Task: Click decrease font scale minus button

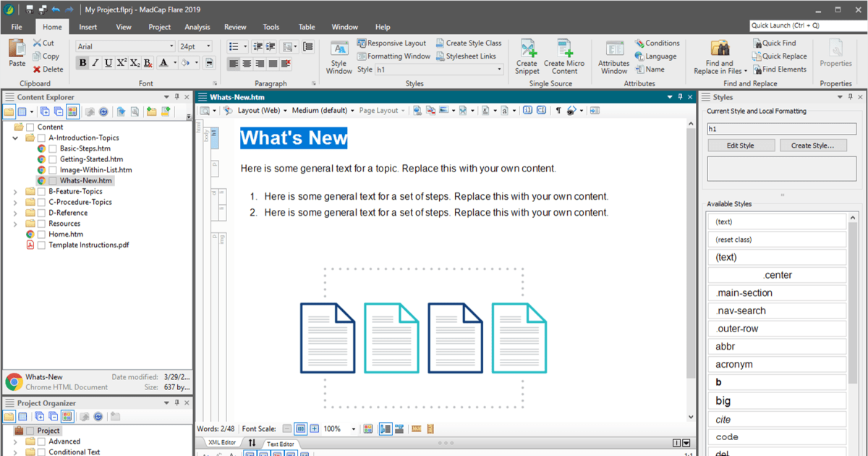Action: coord(287,428)
